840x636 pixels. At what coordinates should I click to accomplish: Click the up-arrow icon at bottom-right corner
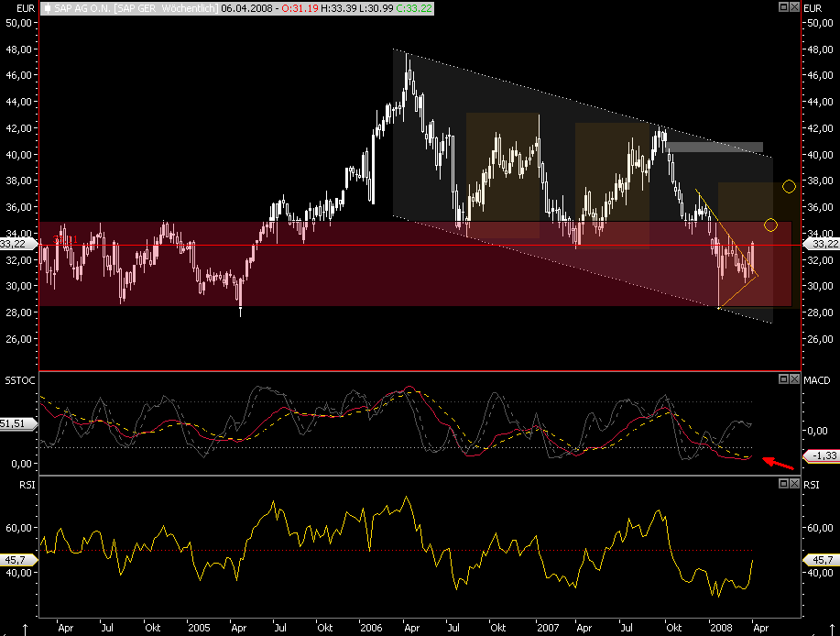point(832,629)
